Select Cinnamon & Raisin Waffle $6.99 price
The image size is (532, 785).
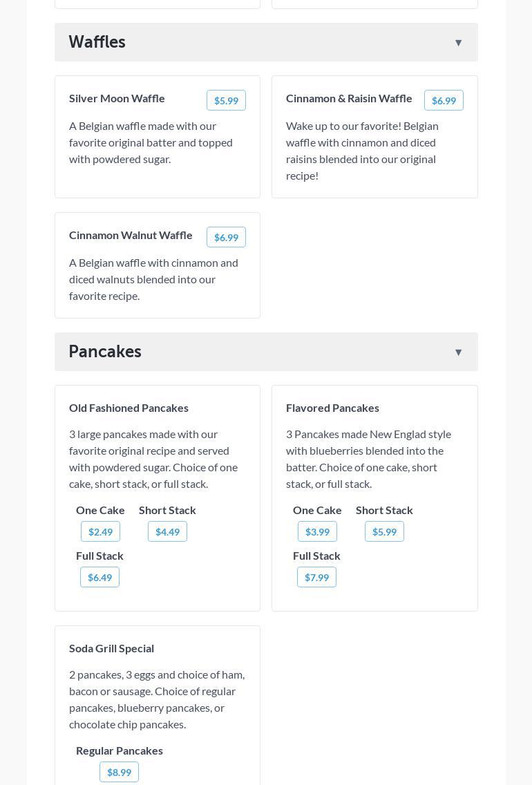point(444,101)
